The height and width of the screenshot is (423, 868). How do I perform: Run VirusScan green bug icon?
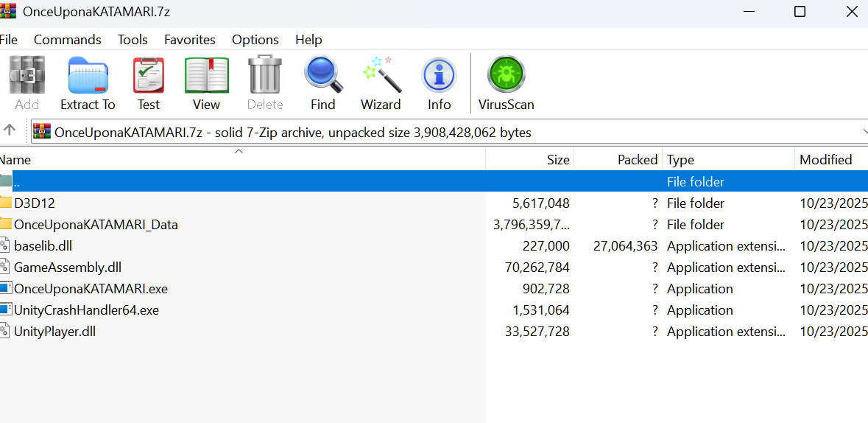point(506,74)
